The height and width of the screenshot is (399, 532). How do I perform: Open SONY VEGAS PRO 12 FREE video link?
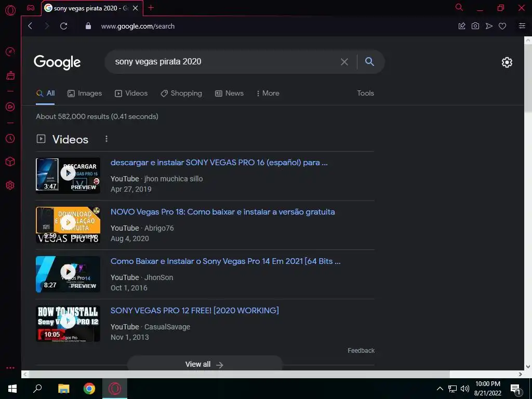click(195, 311)
